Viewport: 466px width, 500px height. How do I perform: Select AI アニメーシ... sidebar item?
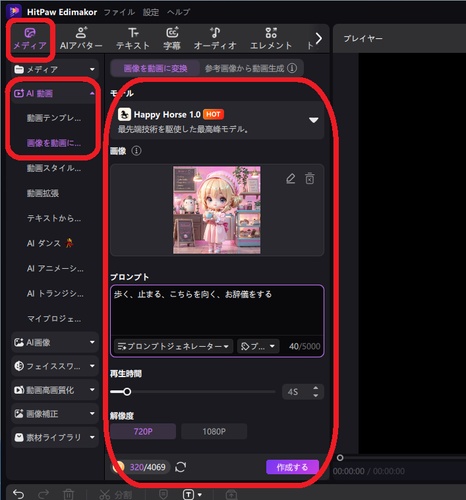click(55, 268)
